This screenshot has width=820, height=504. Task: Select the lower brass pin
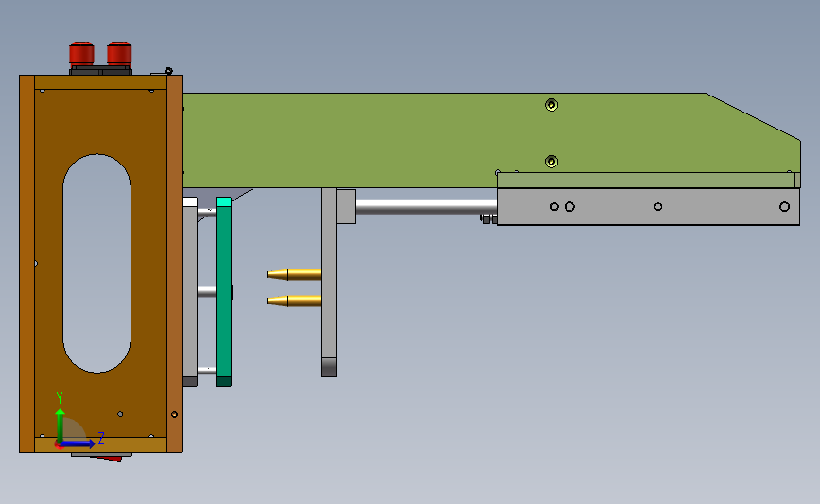[x=293, y=301]
